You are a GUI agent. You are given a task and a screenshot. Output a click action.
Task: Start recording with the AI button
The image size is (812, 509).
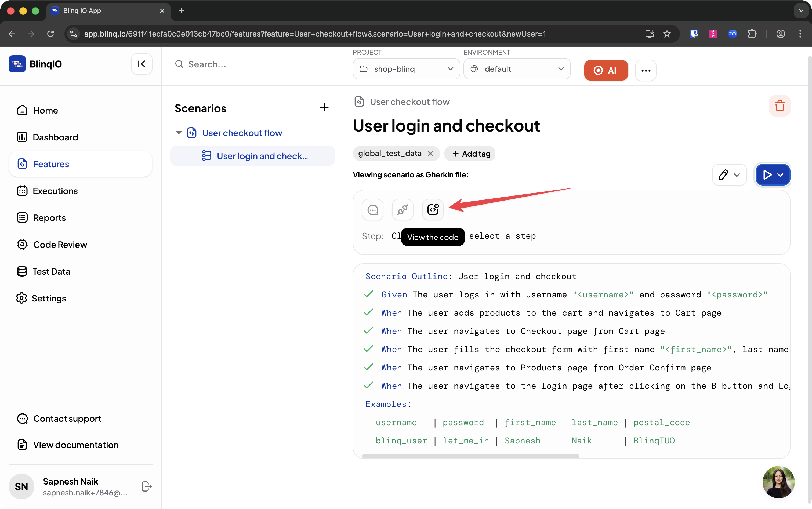click(x=606, y=70)
